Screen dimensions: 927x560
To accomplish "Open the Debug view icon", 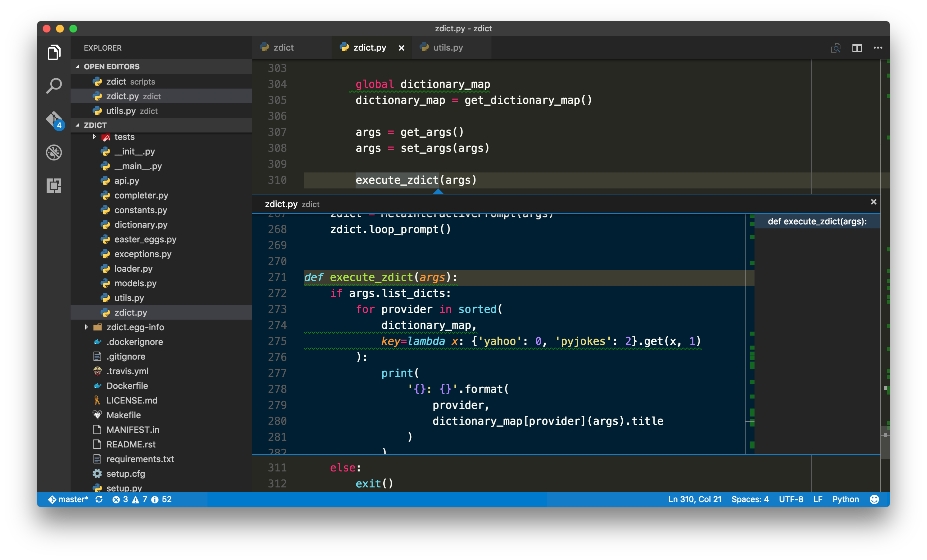I will 54,152.
